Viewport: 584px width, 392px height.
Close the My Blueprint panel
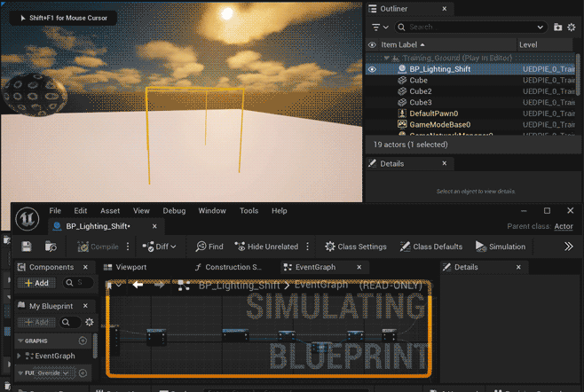coord(85,306)
